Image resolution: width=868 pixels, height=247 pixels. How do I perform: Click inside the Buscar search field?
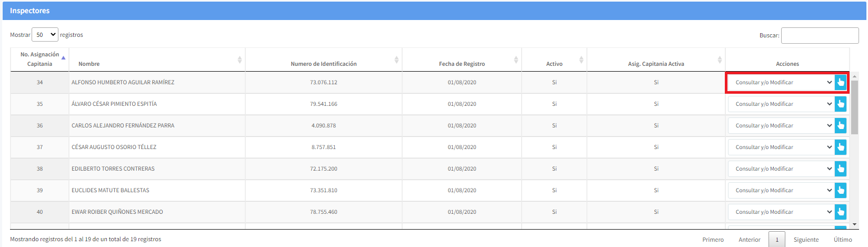pyautogui.click(x=820, y=35)
